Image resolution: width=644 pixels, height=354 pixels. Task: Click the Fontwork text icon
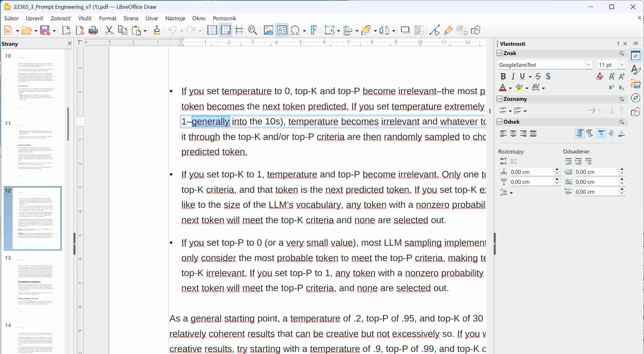[314, 30]
